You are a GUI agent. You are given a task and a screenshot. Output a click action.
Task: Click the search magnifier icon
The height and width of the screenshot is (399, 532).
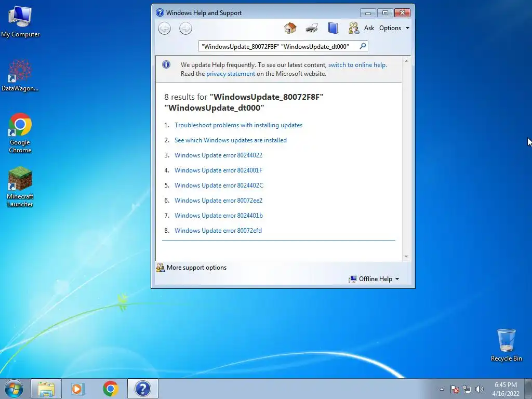coord(363,46)
